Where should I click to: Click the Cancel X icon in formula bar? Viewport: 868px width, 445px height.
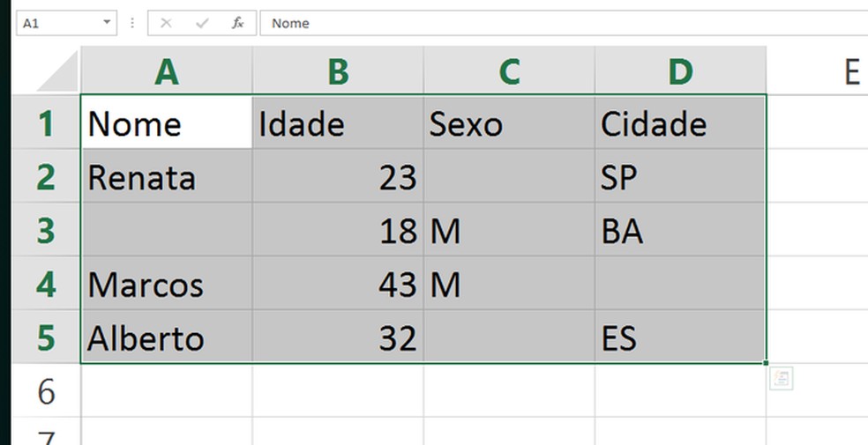pos(166,24)
